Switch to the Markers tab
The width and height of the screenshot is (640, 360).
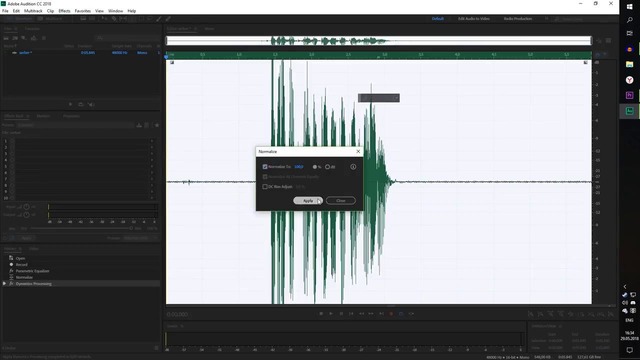tap(43, 116)
